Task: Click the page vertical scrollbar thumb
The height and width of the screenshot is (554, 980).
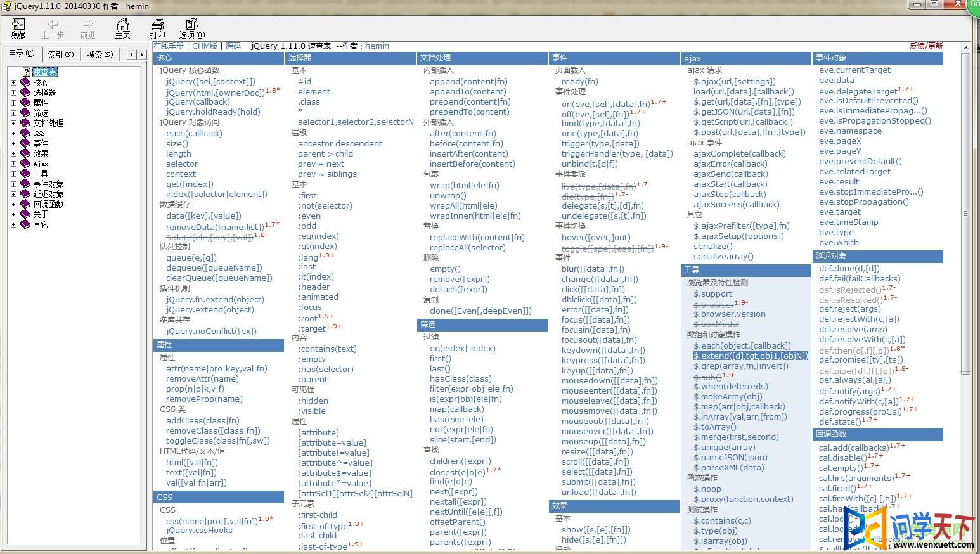Action: point(966,214)
